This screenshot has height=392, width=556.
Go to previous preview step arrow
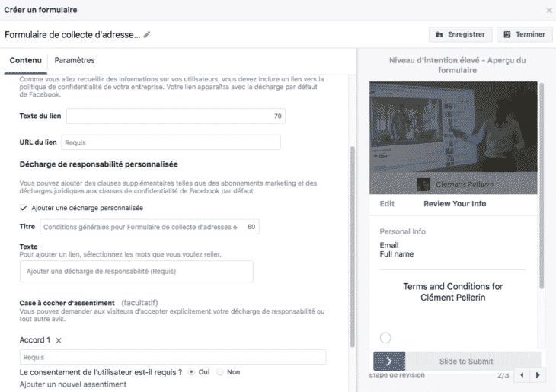click(522, 375)
